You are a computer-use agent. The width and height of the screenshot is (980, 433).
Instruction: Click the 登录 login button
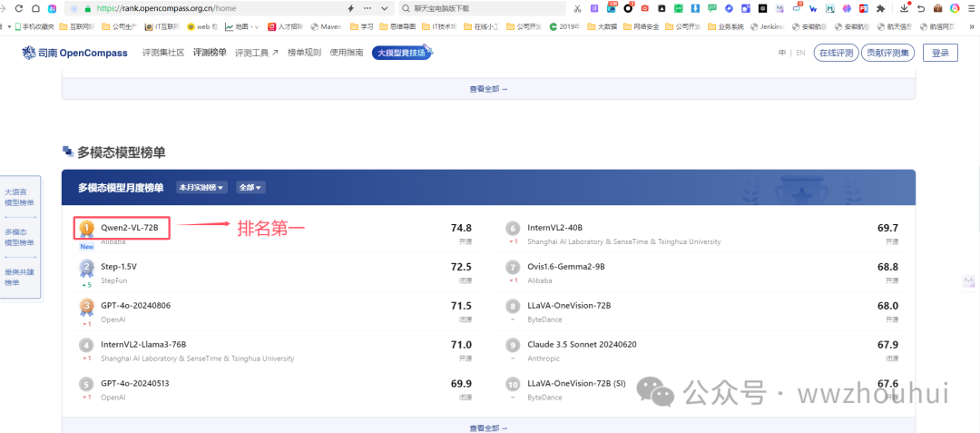point(940,53)
